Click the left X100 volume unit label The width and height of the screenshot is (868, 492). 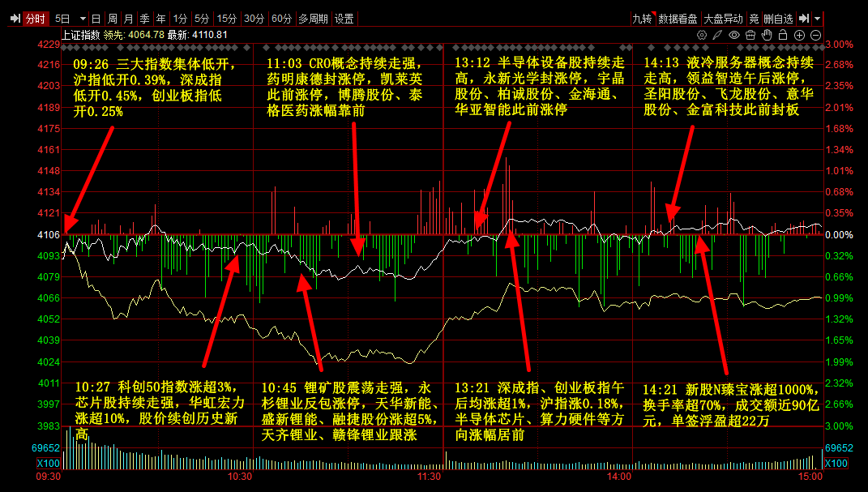[48, 463]
